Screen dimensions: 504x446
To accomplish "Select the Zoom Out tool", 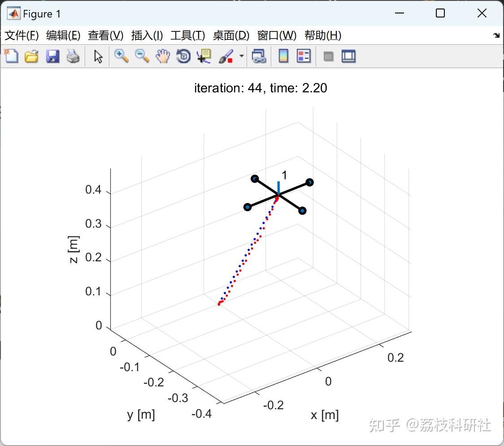I will click(142, 56).
